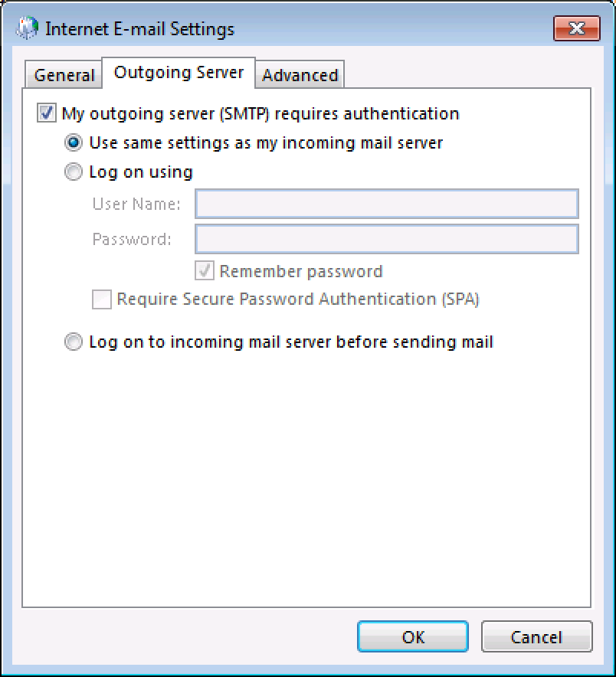616x677 pixels.
Task: Choose the Log on using radio button
Action: coord(73,172)
